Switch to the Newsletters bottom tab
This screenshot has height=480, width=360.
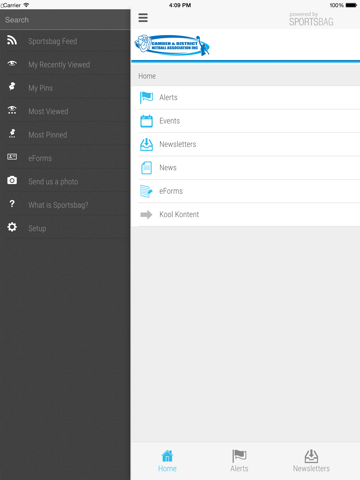click(x=311, y=461)
